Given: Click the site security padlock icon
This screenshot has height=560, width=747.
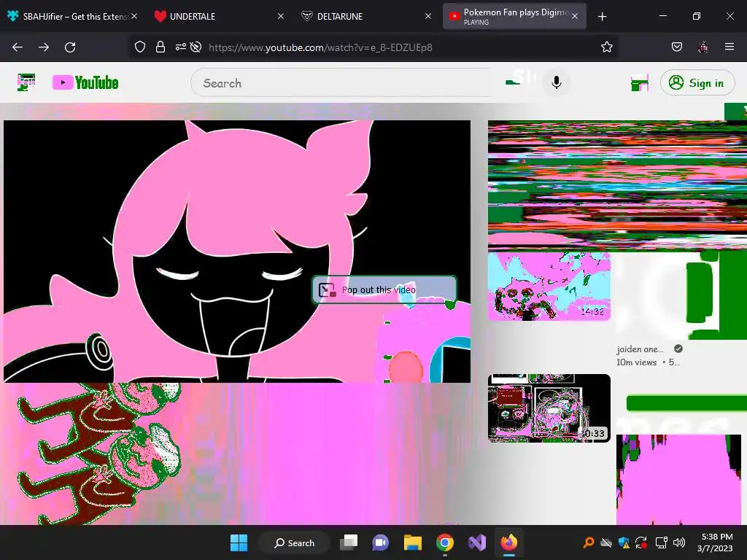Looking at the screenshot, I should 160,47.
